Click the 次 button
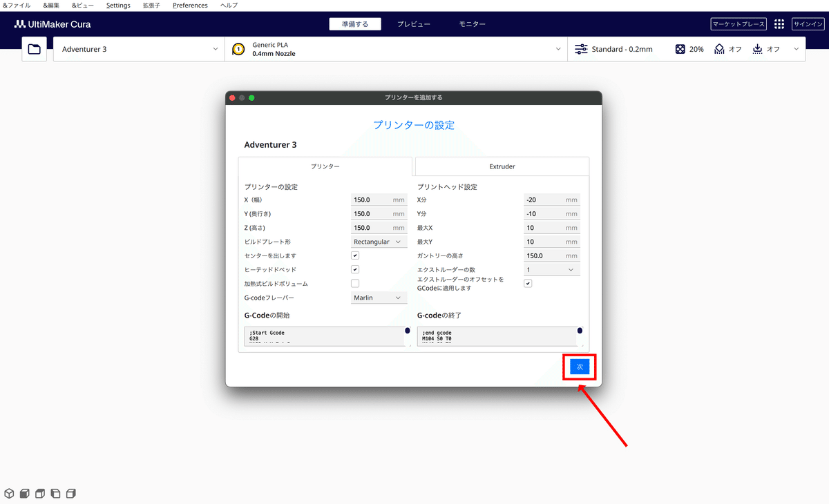829x504 pixels. [580, 367]
